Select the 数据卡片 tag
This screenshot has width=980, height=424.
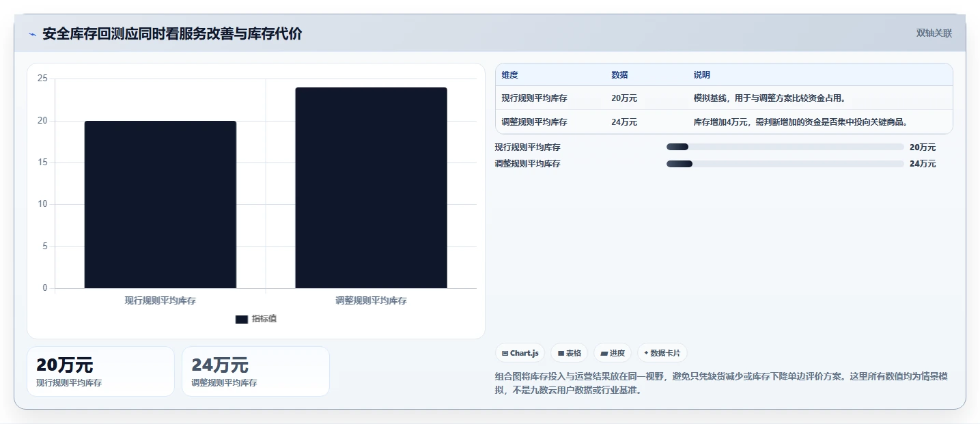click(662, 353)
